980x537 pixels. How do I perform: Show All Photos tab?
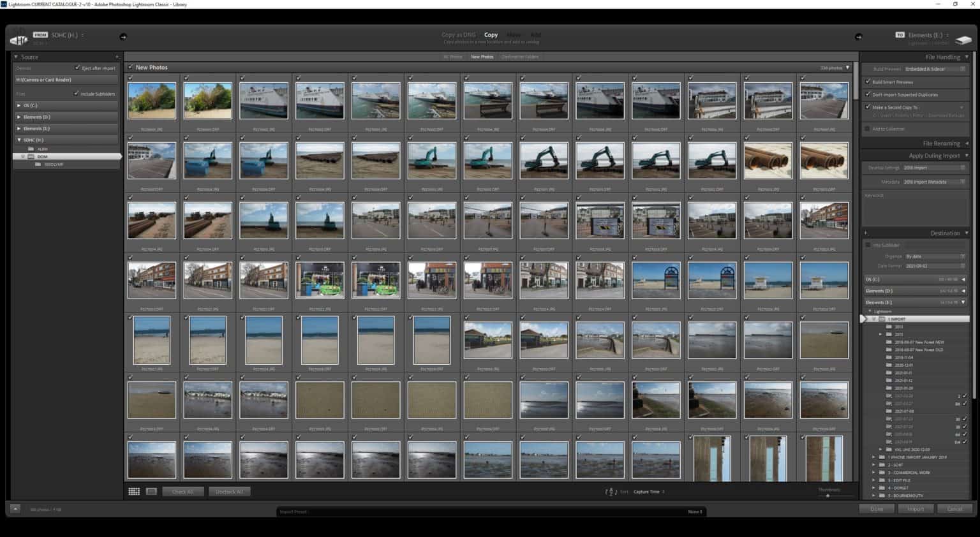pos(453,57)
